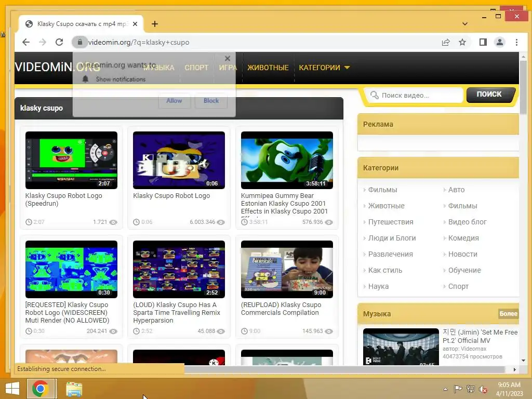
Task: Click the Более button in Музыка section
Action: (x=508, y=314)
